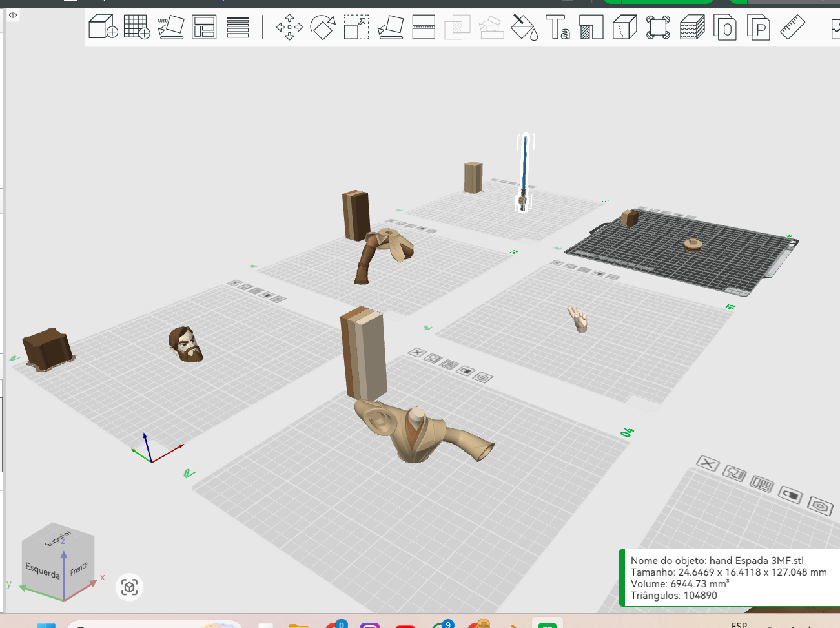The image size is (840, 628).
Task: Select the blue lightsaber hand model
Action: click(x=525, y=172)
